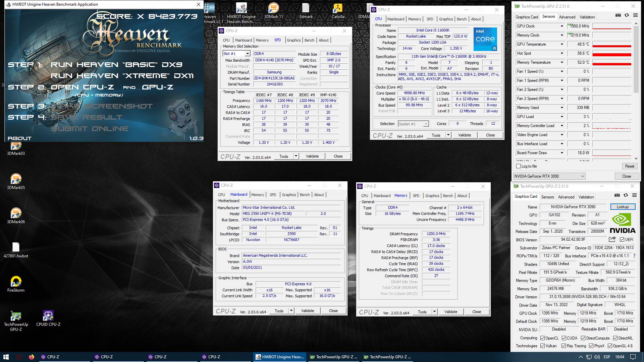
Task: Open Firefox from the taskbar
Action: [32, 357]
